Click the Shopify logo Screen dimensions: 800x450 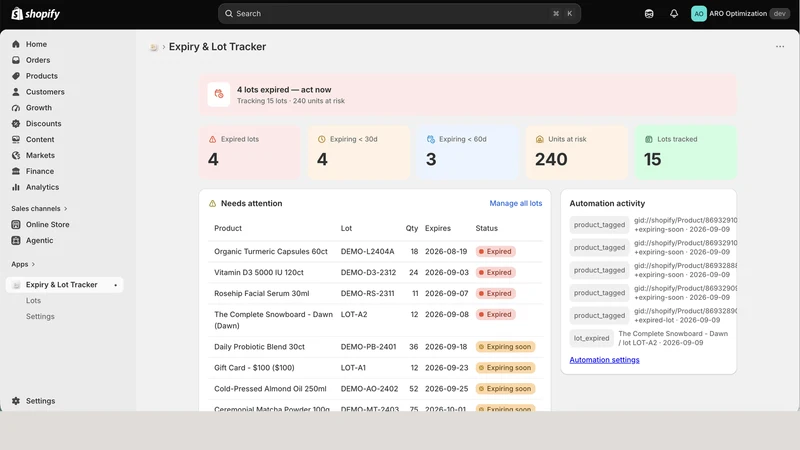coord(36,14)
